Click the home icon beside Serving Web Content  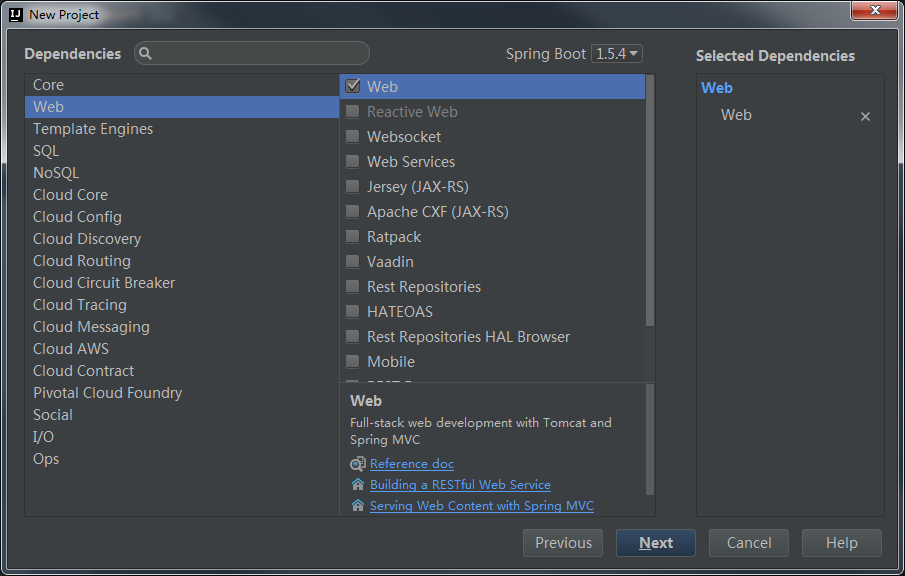(x=358, y=506)
